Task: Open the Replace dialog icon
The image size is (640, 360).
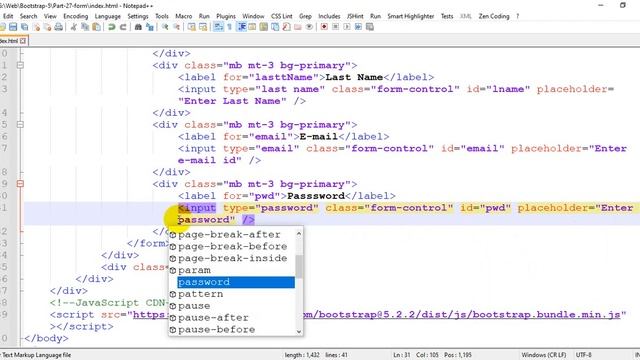Action: tap(150, 27)
